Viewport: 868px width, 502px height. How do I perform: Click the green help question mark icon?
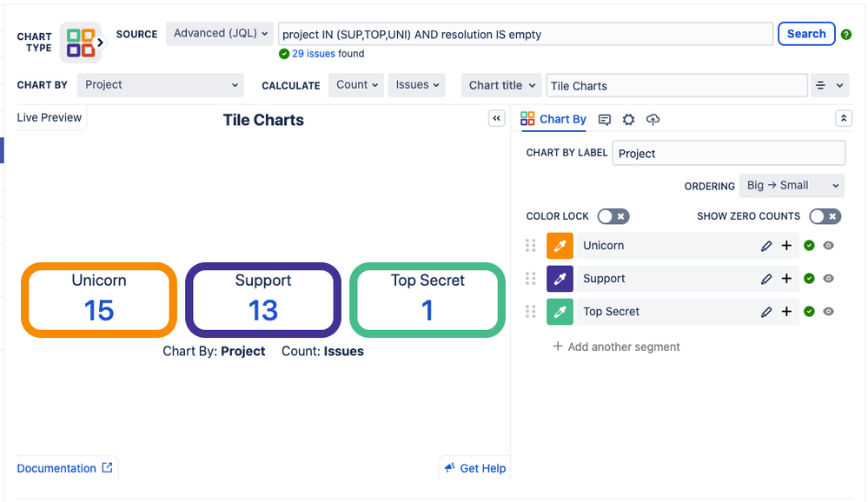point(846,35)
